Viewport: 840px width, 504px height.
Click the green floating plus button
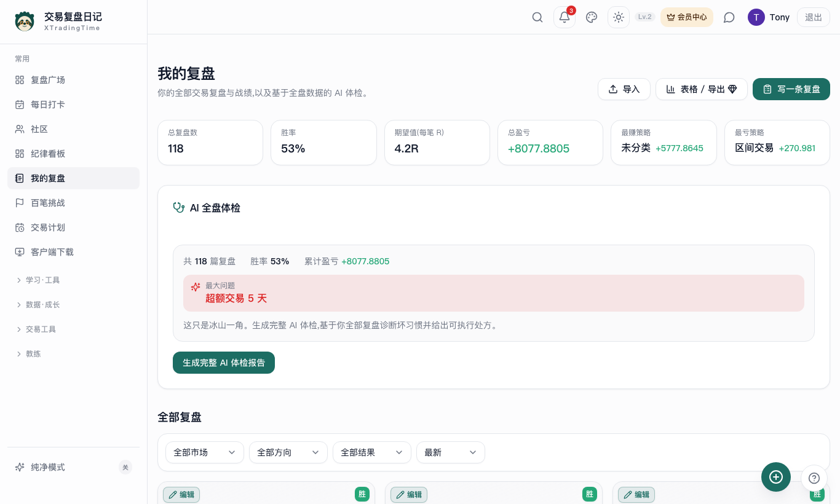776,477
